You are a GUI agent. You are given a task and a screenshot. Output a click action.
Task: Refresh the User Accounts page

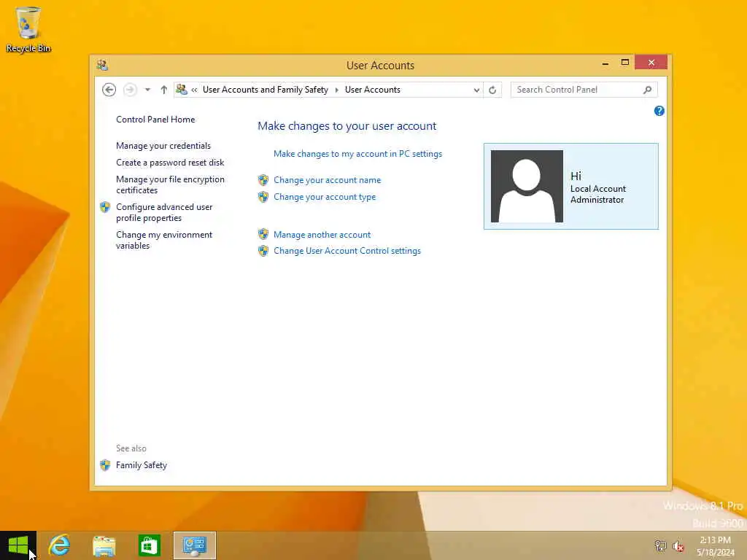(492, 90)
